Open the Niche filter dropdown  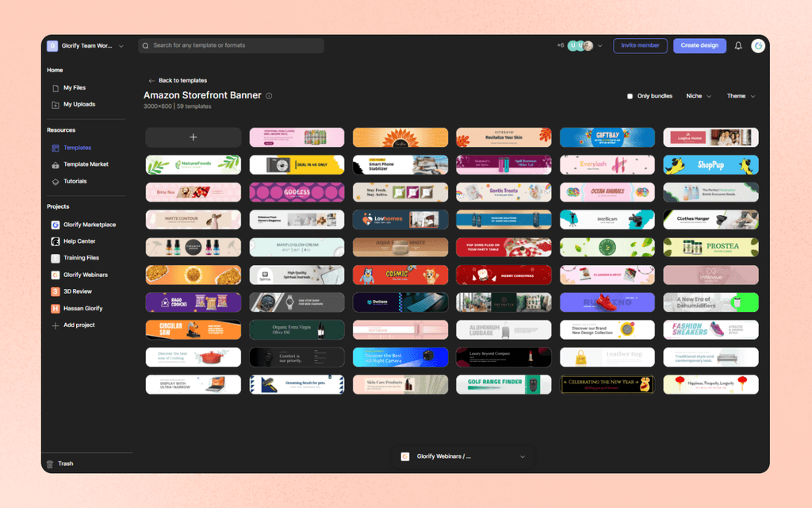[x=699, y=95]
